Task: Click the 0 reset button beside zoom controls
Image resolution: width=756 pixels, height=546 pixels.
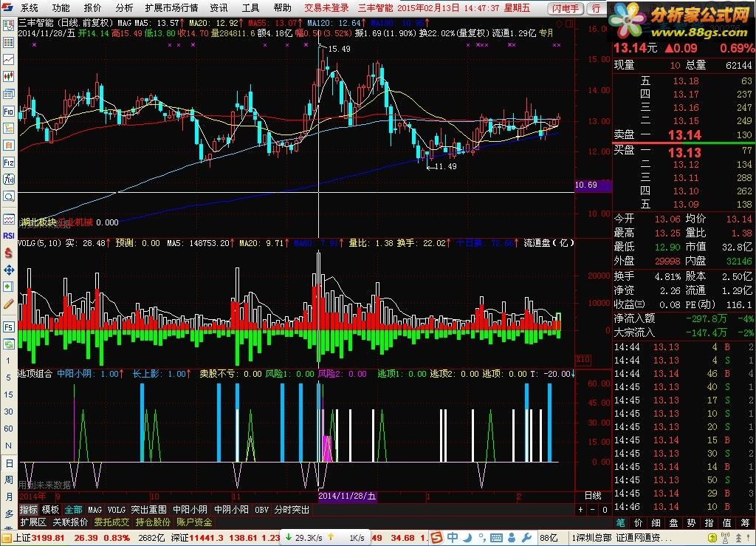Action: (x=605, y=509)
